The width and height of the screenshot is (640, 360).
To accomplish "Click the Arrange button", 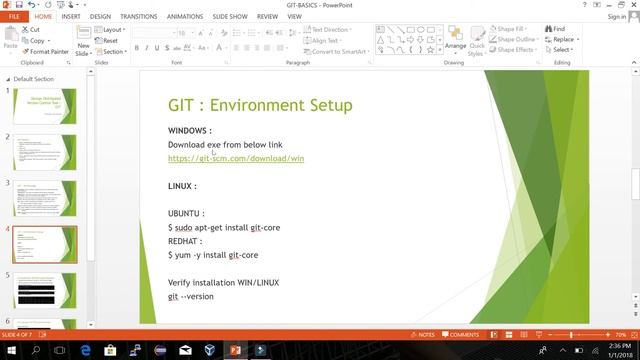I will coord(456,40).
